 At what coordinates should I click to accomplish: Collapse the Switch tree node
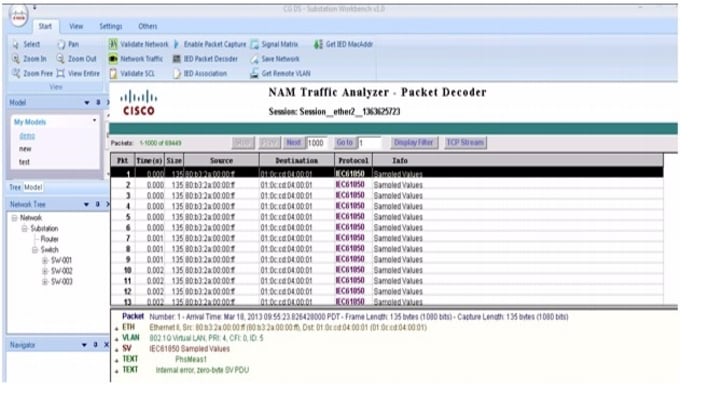[35, 250]
